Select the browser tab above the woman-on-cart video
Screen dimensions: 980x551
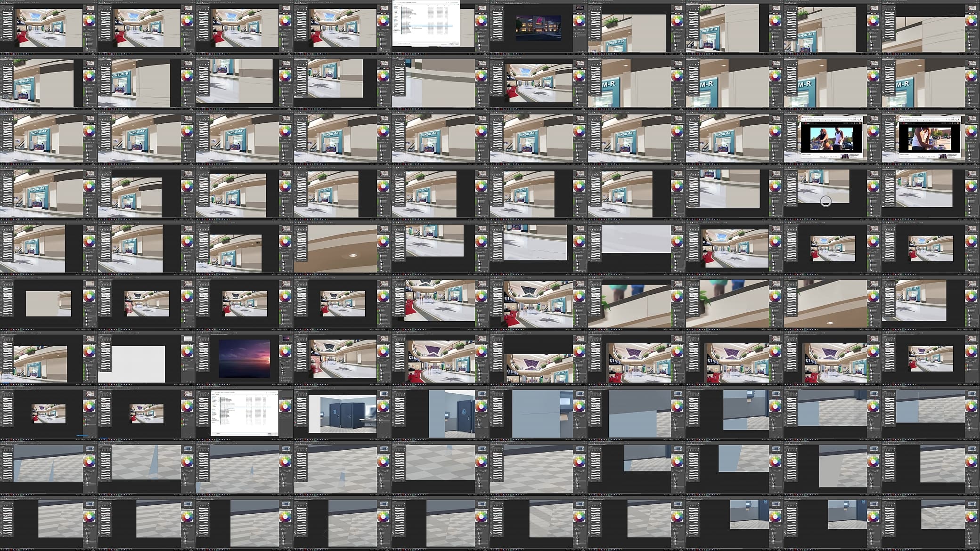[808, 117]
